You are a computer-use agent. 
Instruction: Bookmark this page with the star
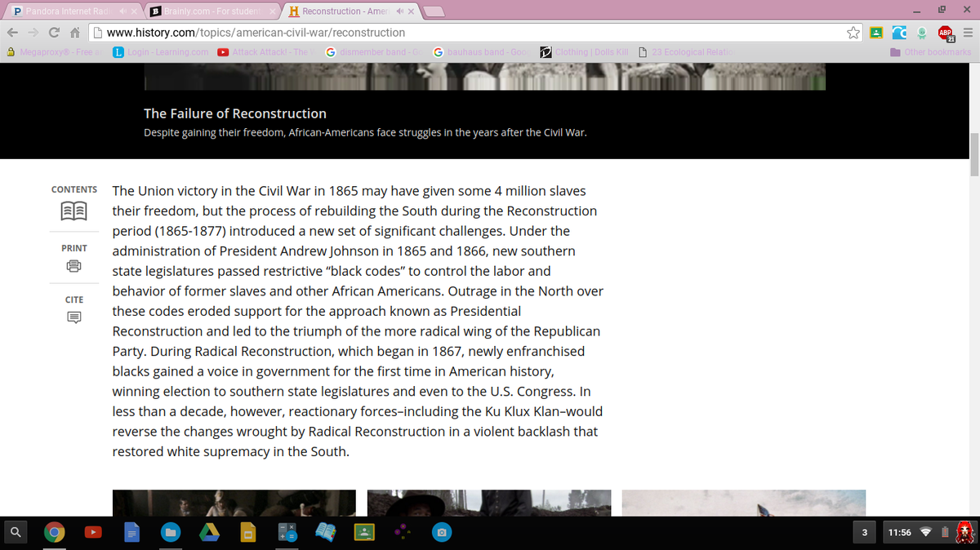coord(853,33)
